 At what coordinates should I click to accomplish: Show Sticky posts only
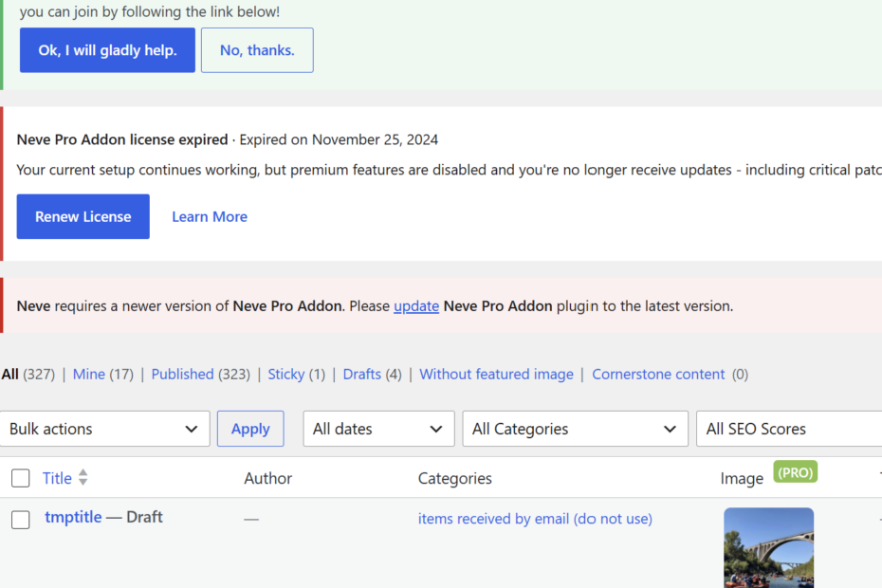[285, 375]
